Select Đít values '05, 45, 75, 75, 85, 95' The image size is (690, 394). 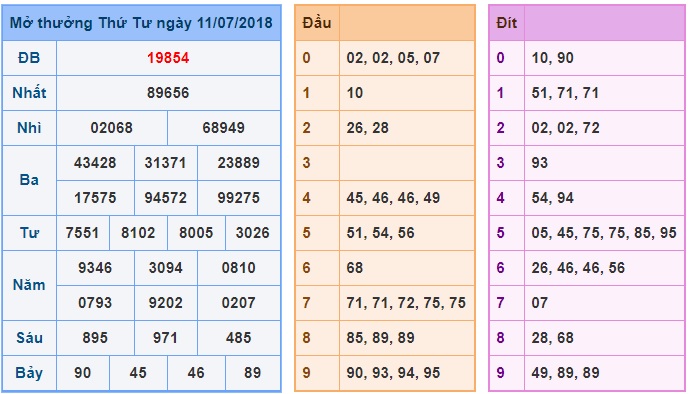point(604,233)
